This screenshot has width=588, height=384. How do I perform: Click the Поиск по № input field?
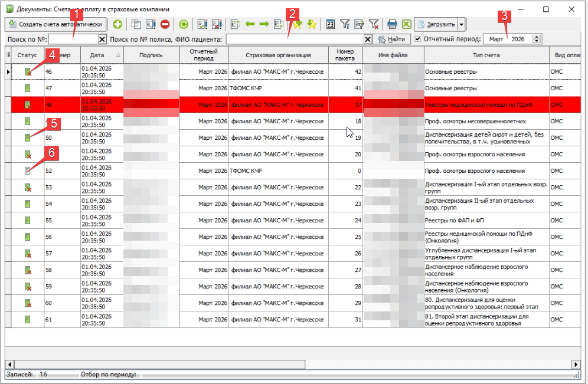pos(72,39)
